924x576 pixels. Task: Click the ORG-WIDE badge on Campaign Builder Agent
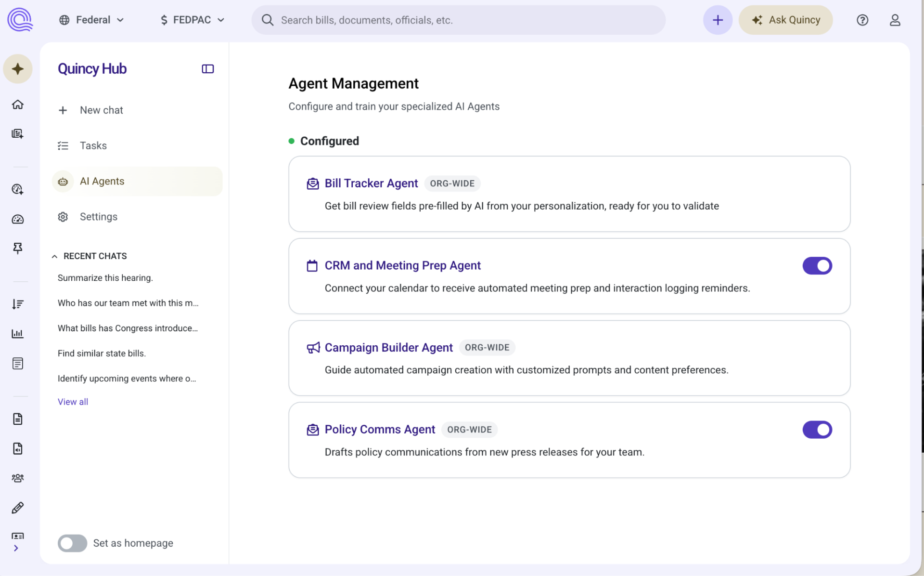(x=487, y=348)
